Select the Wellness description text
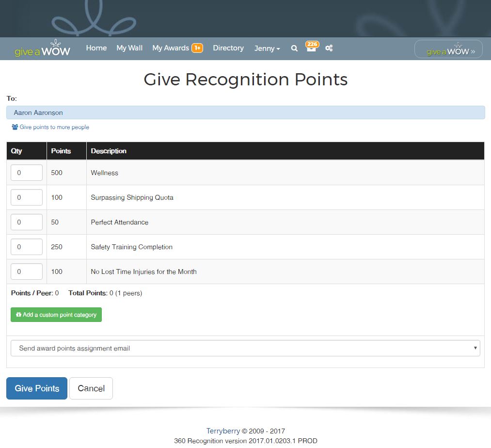This screenshot has height=448, width=491. (x=105, y=173)
